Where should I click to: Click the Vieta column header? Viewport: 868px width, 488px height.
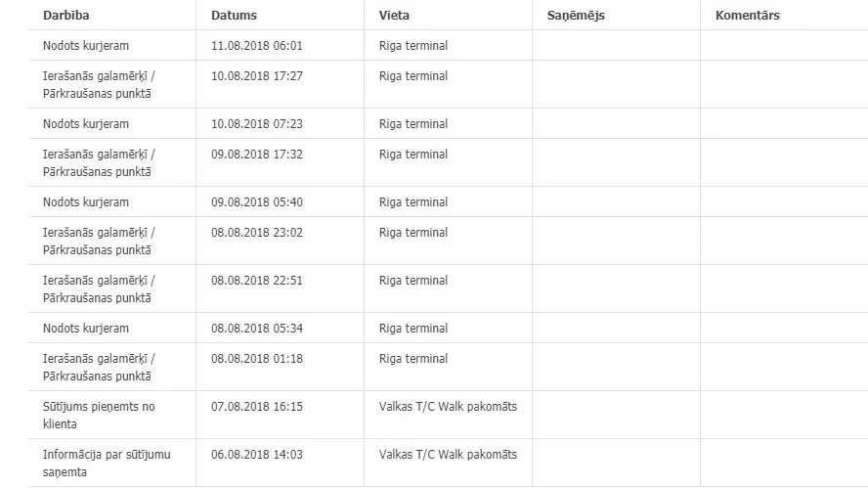pos(394,16)
